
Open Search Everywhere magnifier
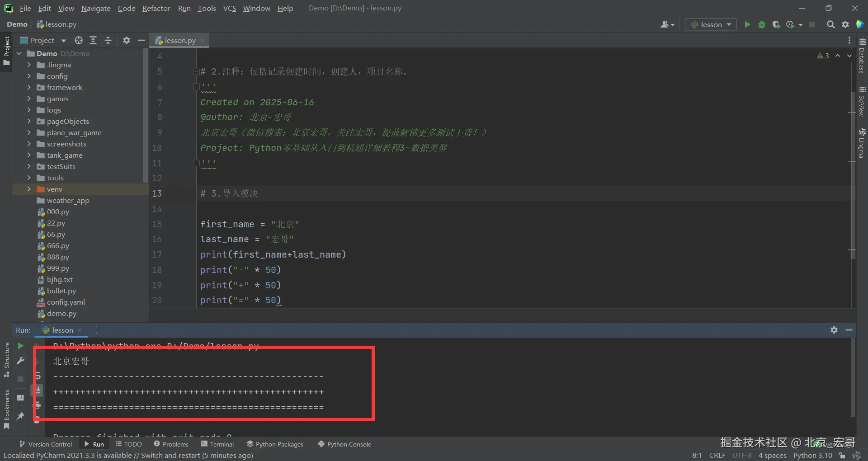830,24
